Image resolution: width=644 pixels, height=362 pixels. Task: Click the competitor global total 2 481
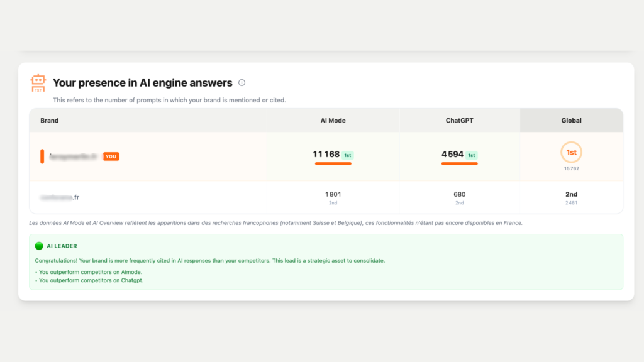(571, 203)
